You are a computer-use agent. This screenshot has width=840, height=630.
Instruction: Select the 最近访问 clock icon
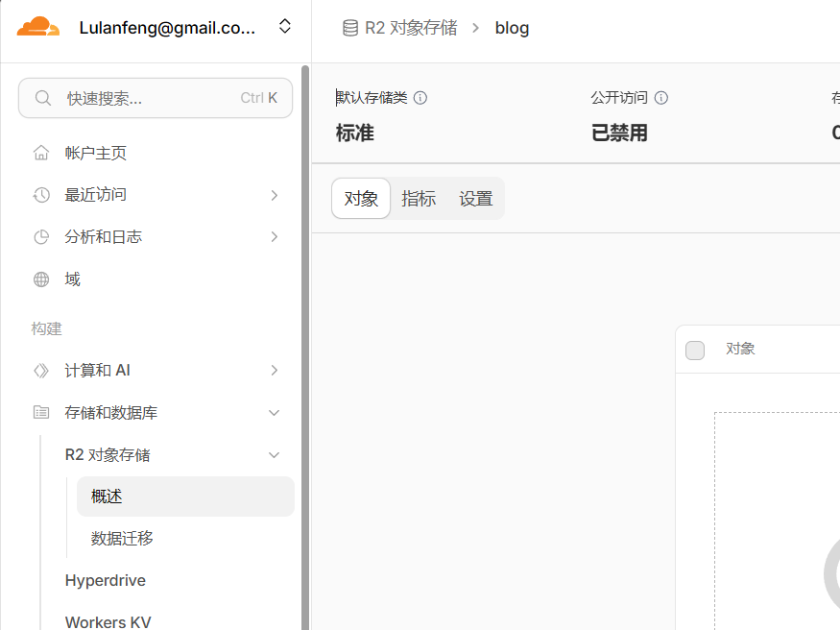(41, 194)
